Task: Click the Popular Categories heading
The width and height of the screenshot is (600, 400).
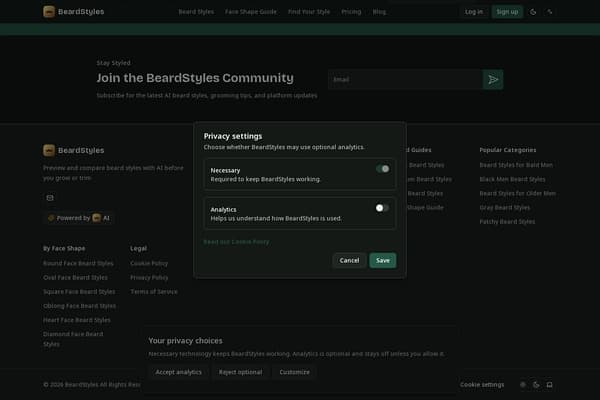Action: click(x=508, y=150)
